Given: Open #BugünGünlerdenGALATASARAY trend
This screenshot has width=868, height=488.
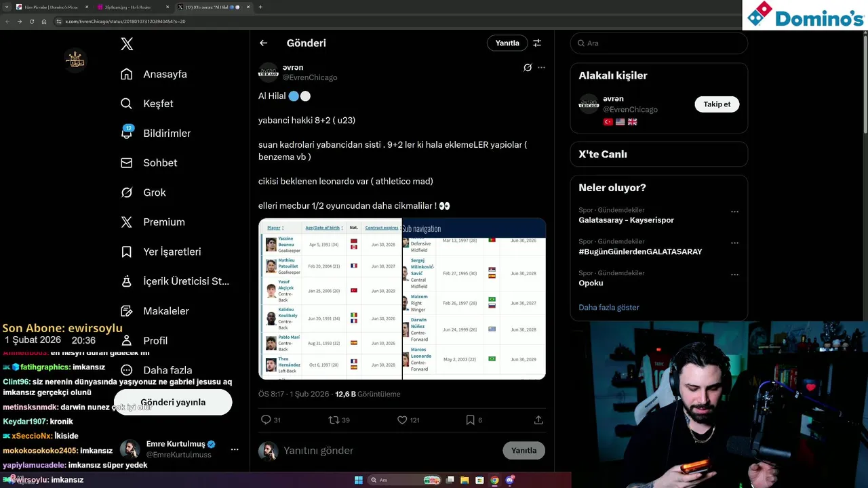Looking at the screenshot, I should [640, 251].
